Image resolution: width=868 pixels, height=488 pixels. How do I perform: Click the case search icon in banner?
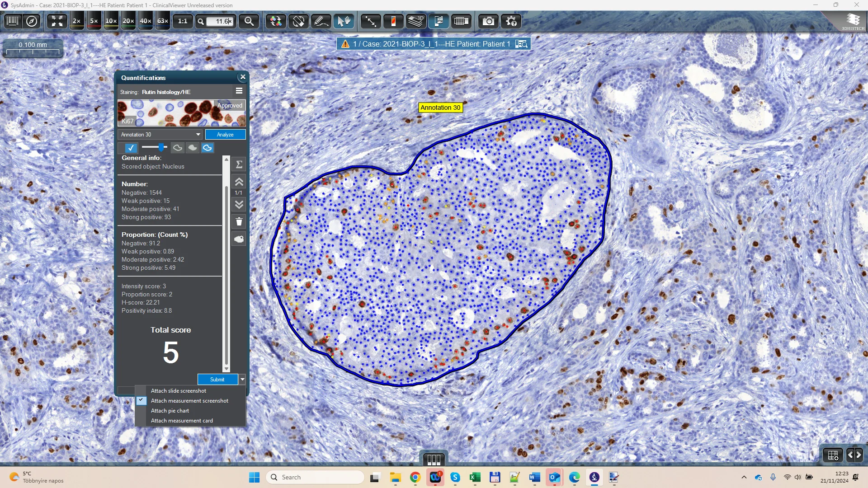[x=522, y=44]
